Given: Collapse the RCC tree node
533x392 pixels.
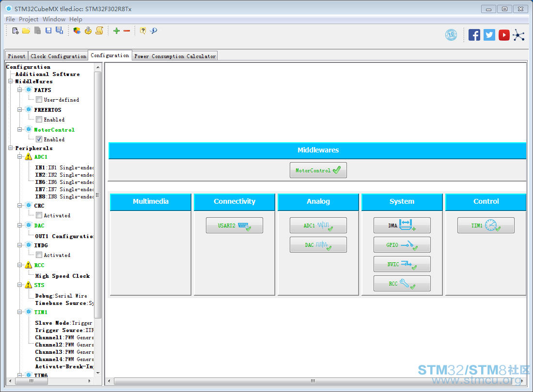Looking at the screenshot, I should (20, 265).
